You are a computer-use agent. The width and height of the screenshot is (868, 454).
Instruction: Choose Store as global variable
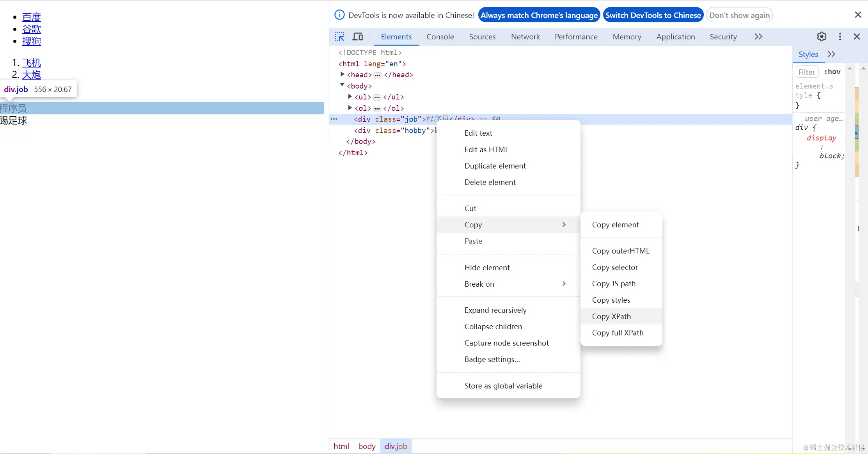coord(508,386)
